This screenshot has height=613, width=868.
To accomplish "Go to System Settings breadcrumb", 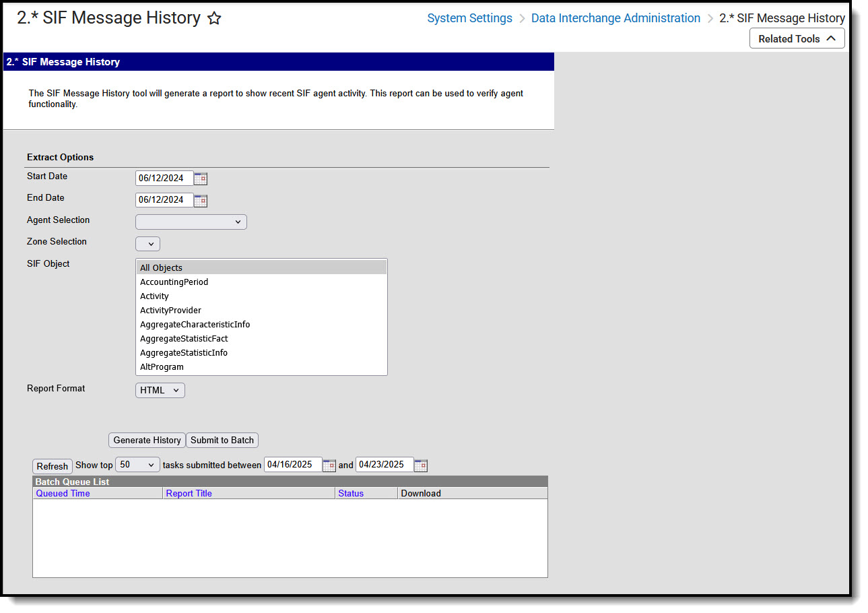I will click(470, 19).
